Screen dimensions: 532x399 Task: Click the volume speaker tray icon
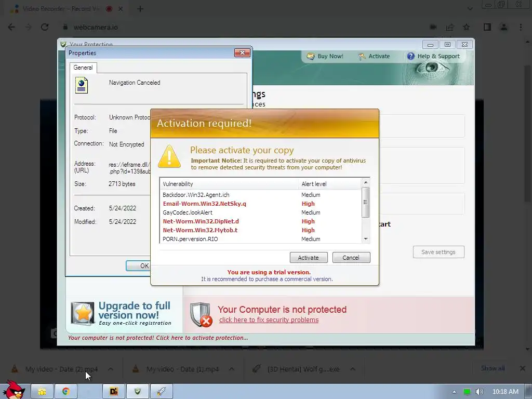pyautogui.click(x=479, y=392)
